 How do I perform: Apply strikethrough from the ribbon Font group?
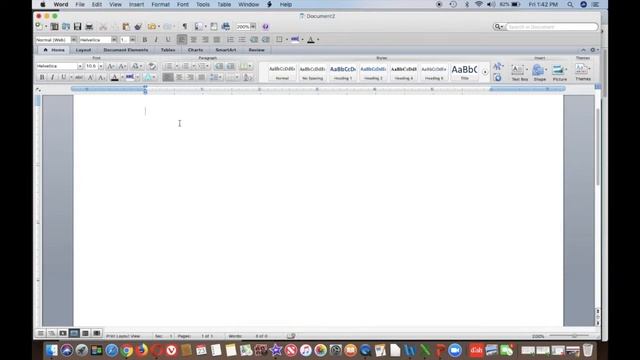(x=79, y=77)
